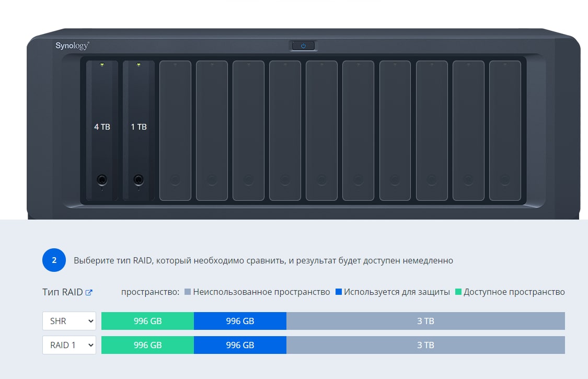Click the Доступное пространство legend label
Image resolution: width=588 pixels, height=379 pixels.
pos(514,292)
